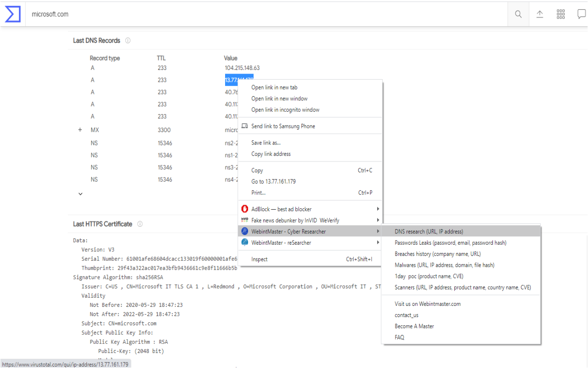Expand more DNS records with the chevron
Viewport: 588px width, 368px height.
80,194
